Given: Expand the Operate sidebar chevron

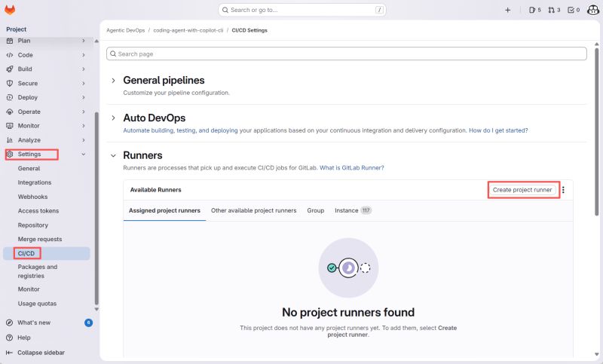Looking at the screenshot, I should [84, 112].
